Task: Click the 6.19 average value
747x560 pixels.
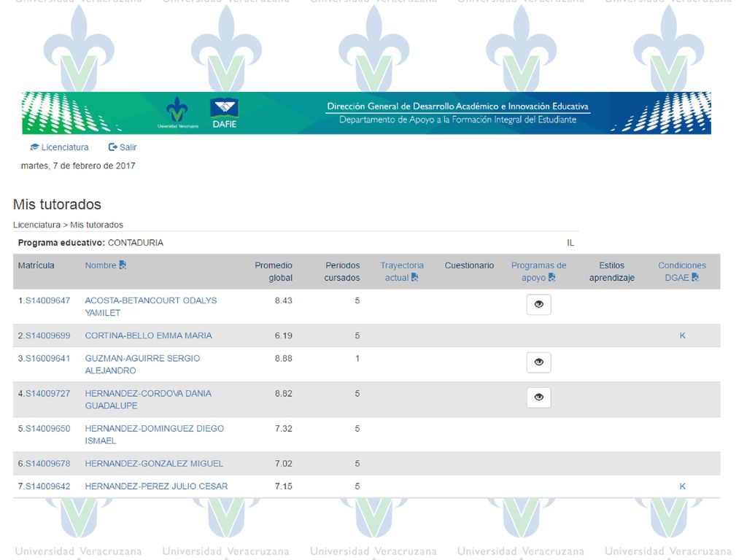Action: tap(284, 335)
